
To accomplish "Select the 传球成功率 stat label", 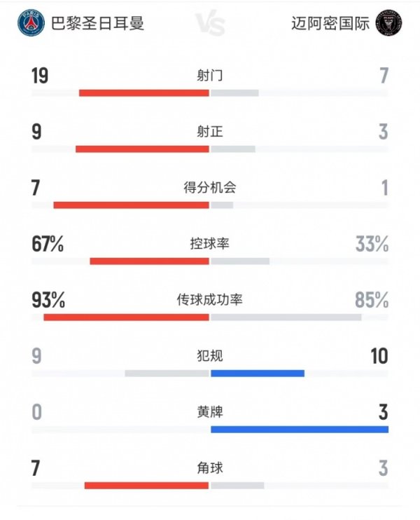I will (210, 300).
